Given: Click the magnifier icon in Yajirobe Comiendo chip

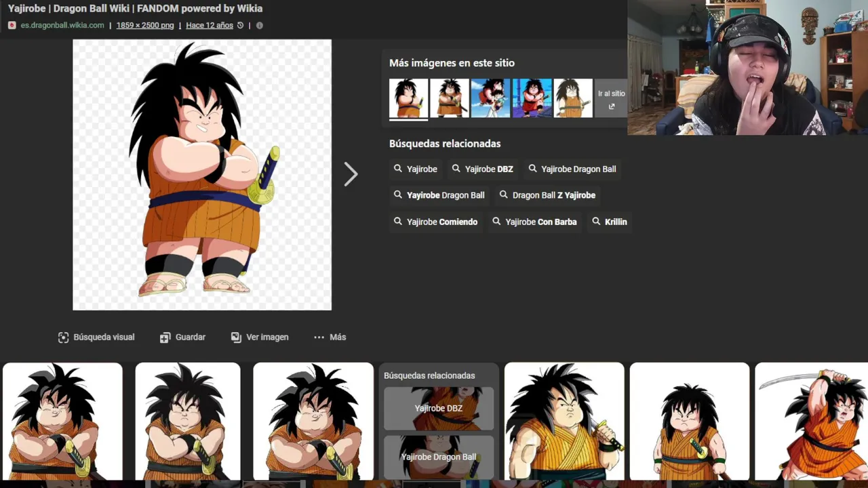Looking at the screenshot, I should pos(398,222).
